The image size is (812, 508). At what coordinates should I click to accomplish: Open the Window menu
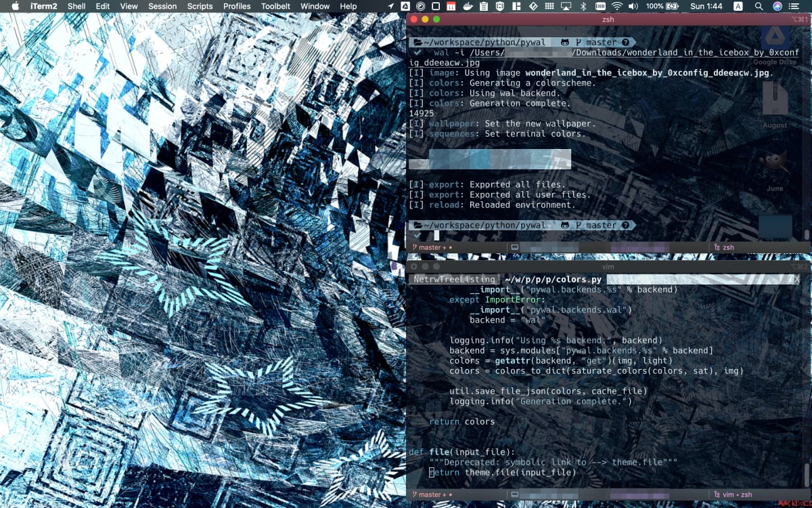coord(315,6)
